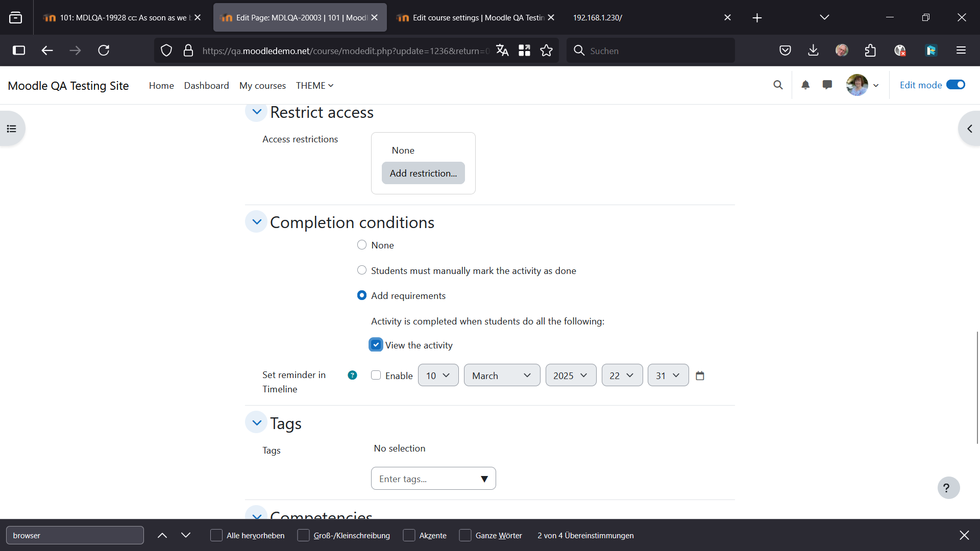Viewport: 980px width, 551px height.
Task: Click the site security padlock icon
Action: click(x=188, y=51)
